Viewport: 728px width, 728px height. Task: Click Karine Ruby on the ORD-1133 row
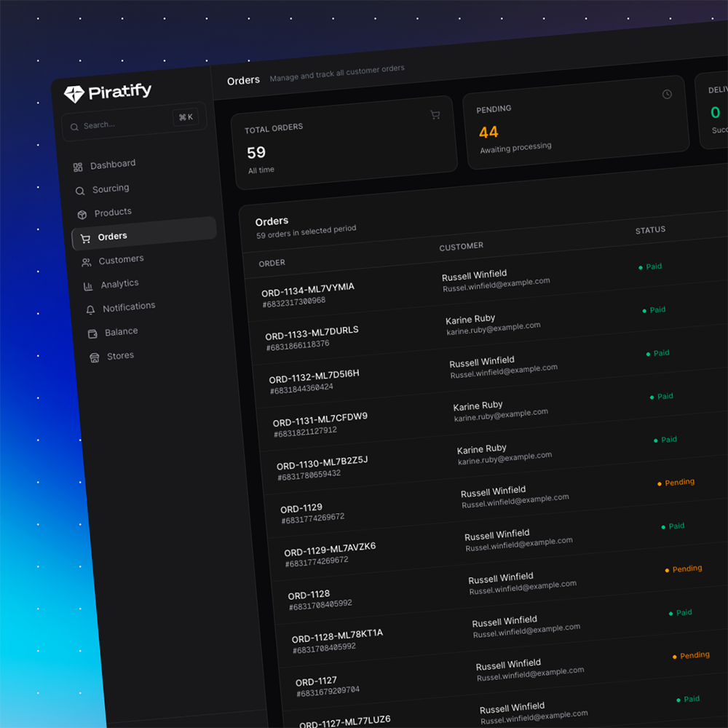coord(470,320)
